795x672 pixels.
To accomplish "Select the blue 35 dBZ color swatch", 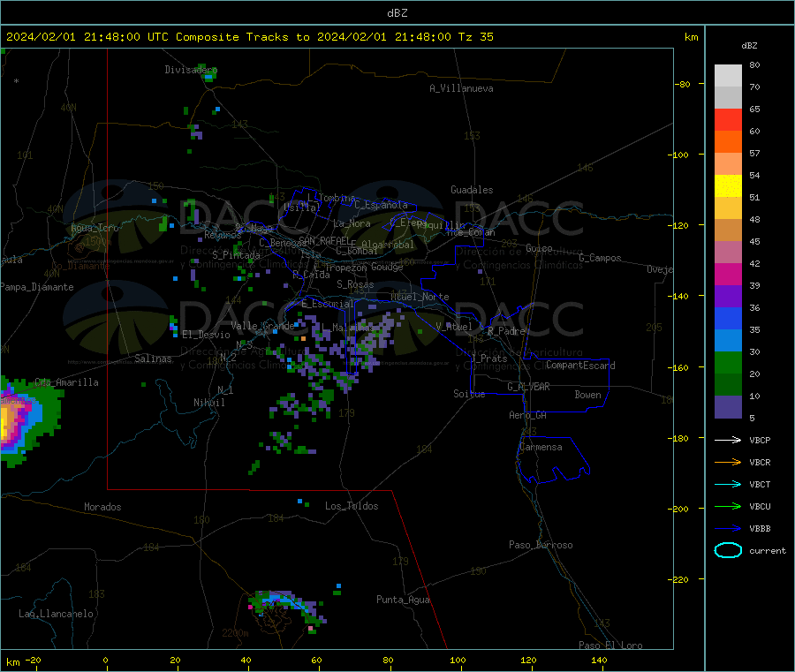I will tap(728, 318).
